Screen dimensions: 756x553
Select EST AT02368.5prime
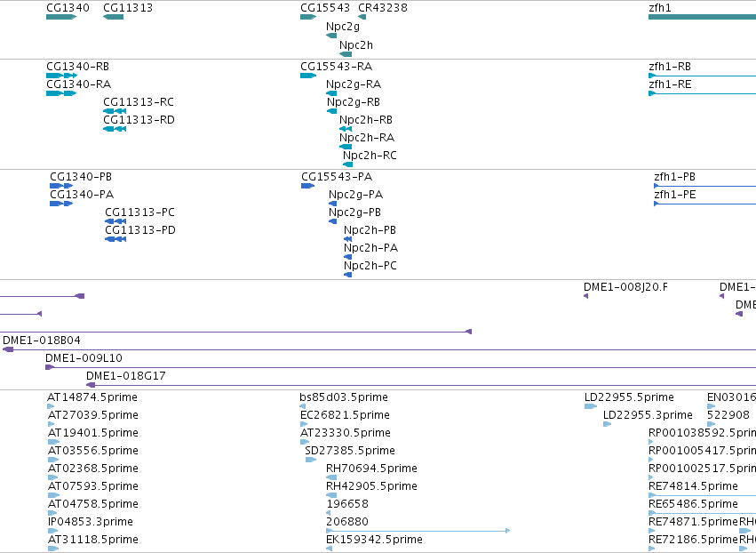click(93, 469)
